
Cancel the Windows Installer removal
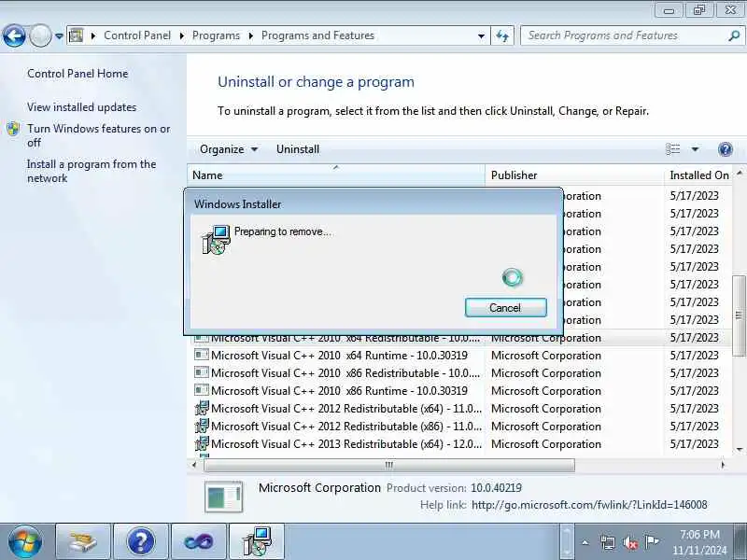tap(505, 308)
